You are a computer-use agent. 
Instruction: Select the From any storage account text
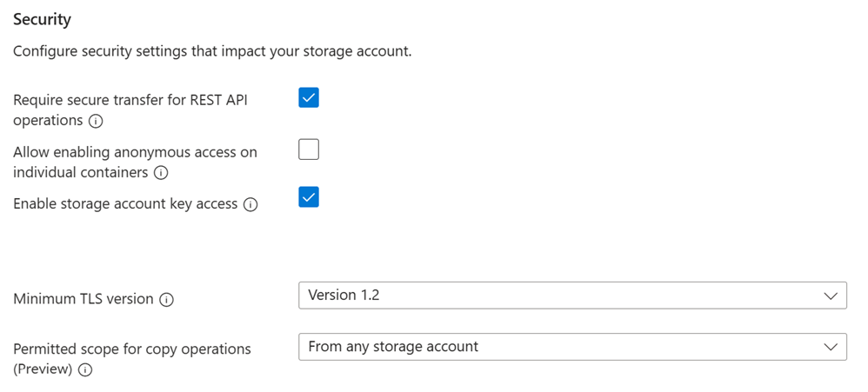(x=393, y=347)
